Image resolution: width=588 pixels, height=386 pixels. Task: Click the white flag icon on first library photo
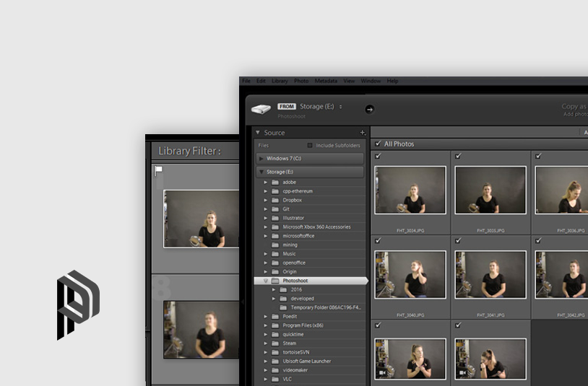point(159,171)
